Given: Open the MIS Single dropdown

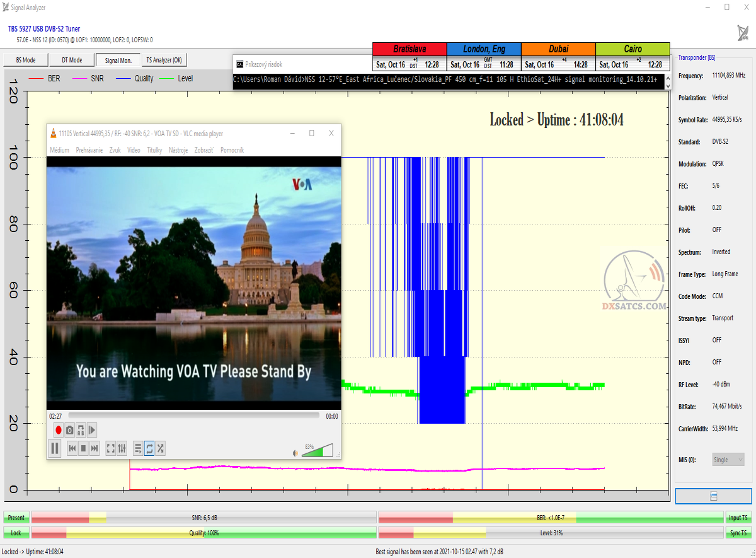Looking at the screenshot, I should coord(728,460).
